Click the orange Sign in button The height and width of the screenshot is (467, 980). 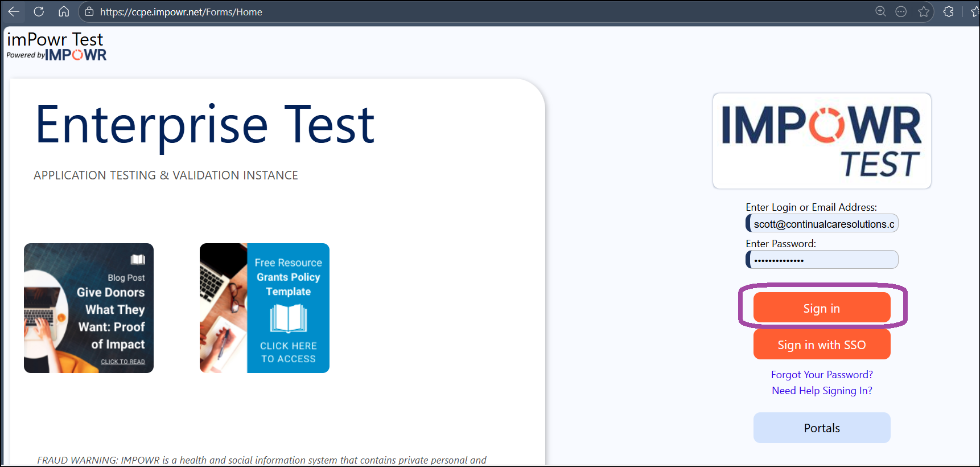(822, 308)
